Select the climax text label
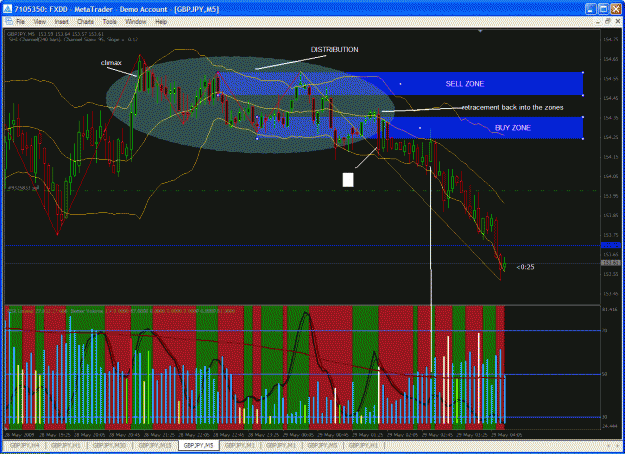The height and width of the screenshot is (454, 625). [x=111, y=63]
